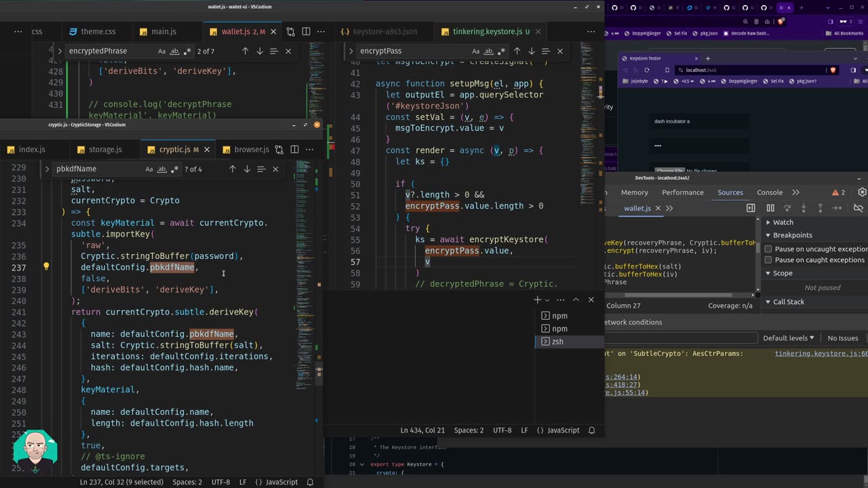Click Step out button in DevTools debugger
Viewport: 868px width, 488px height.
[x=820, y=208]
